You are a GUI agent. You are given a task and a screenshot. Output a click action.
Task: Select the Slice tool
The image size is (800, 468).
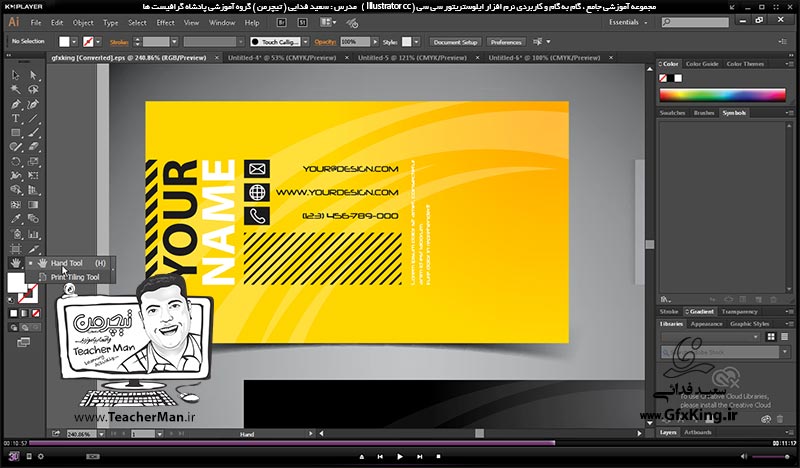33,249
